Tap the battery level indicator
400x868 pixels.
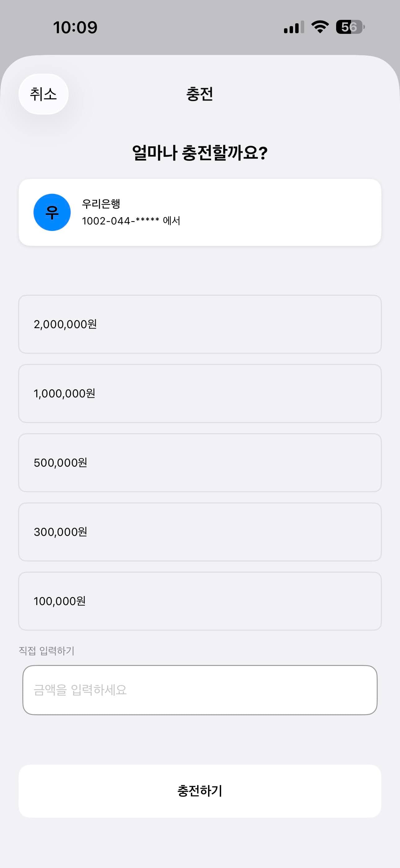pyautogui.click(x=350, y=27)
